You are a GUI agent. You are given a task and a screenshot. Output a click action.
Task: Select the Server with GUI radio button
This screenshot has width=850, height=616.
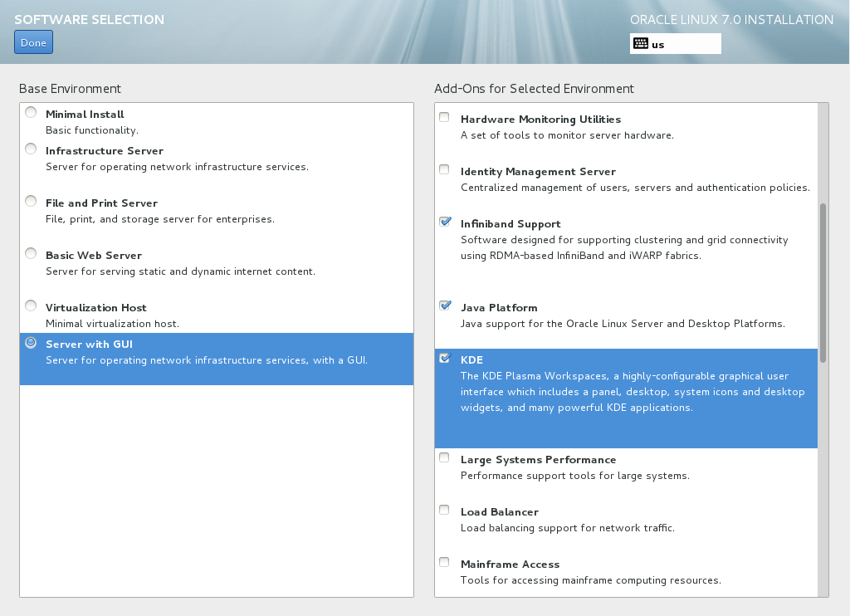[31, 343]
